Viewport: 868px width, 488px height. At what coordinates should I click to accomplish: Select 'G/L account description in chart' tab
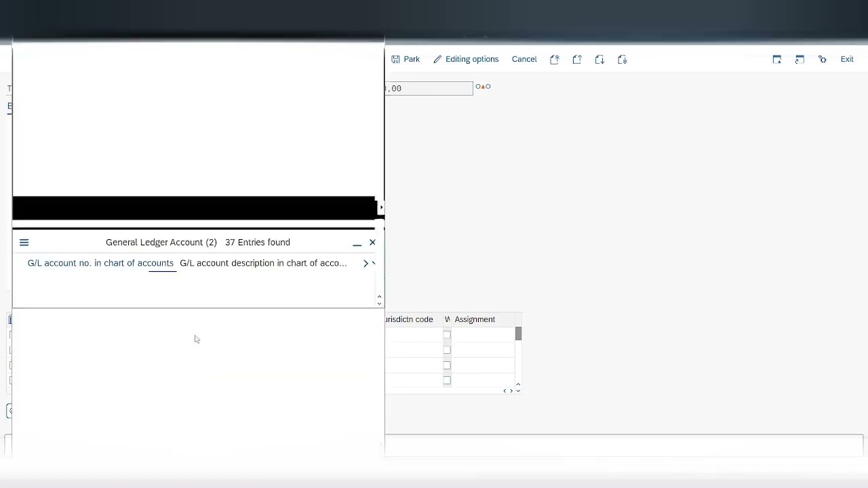tap(263, 263)
